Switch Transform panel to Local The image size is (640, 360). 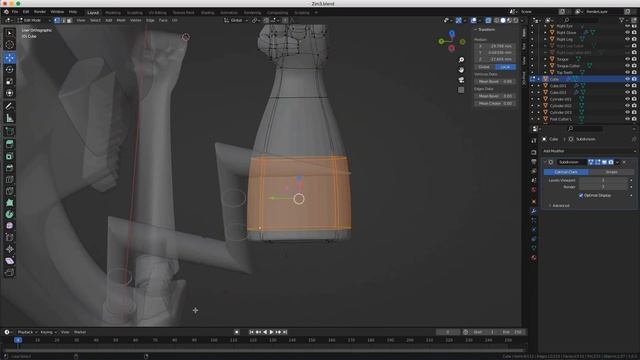[x=505, y=67]
